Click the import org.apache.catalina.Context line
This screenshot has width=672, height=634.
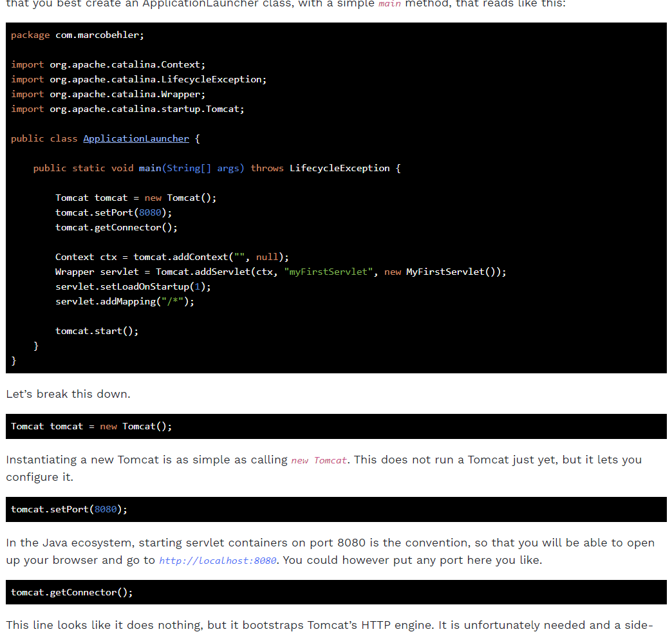pyautogui.click(x=108, y=65)
